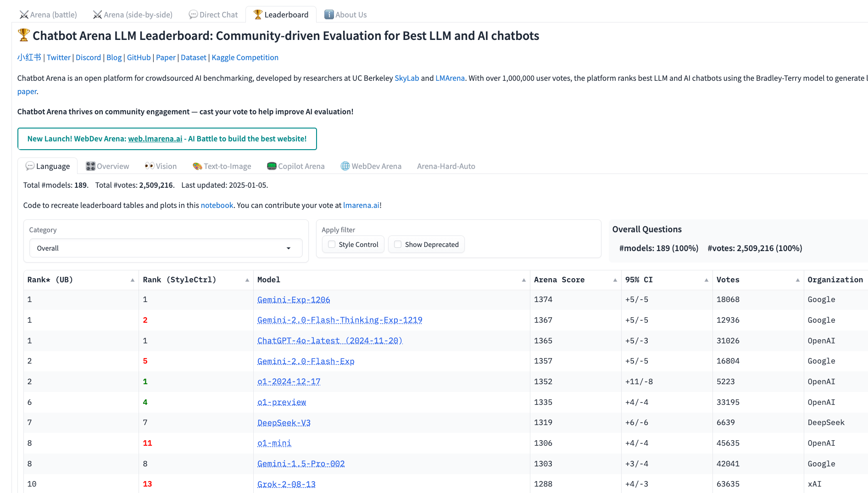Open the Arena-Hard-Auto tab
This screenshot has width=868, height=493.
[x=445, y=166]
